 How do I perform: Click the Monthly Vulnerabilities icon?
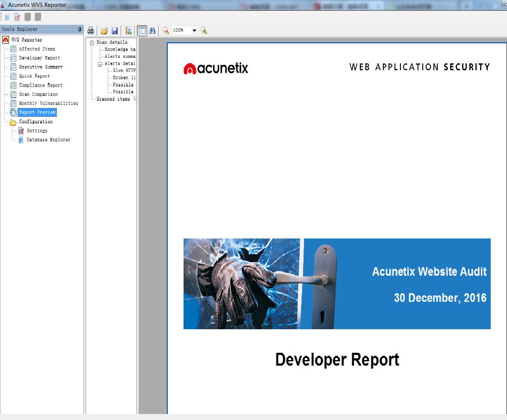[13, 103]
